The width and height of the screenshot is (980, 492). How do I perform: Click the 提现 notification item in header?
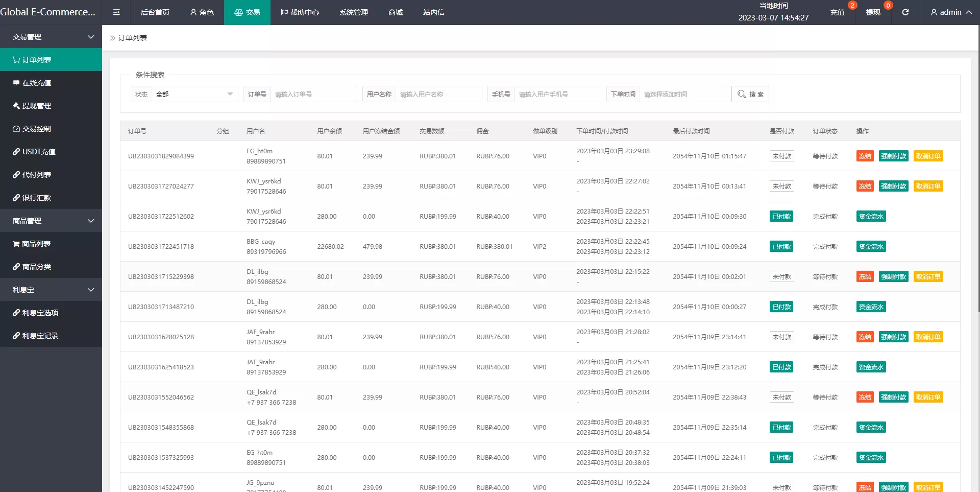coord(873,12)
